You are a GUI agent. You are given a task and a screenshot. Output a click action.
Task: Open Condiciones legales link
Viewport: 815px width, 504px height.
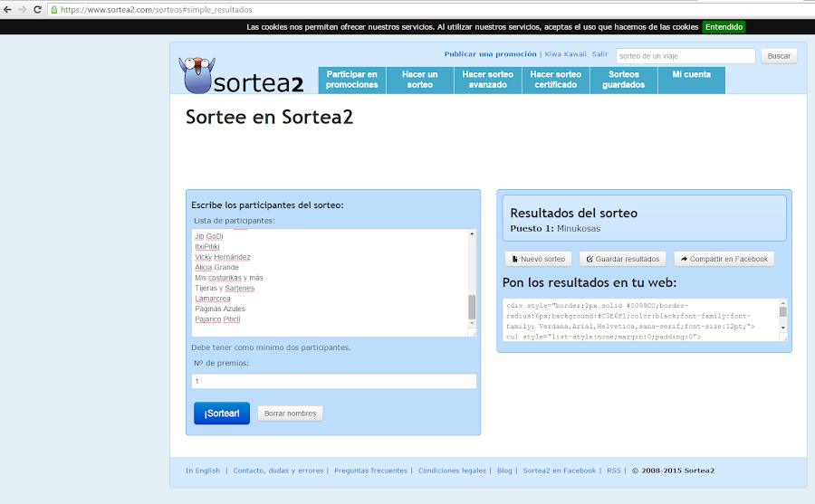point(452,471)
